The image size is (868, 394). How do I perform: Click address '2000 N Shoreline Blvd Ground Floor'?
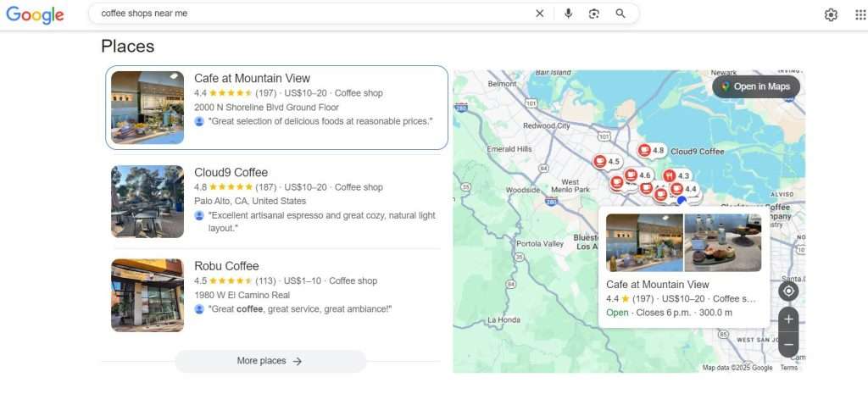(266, 108)
